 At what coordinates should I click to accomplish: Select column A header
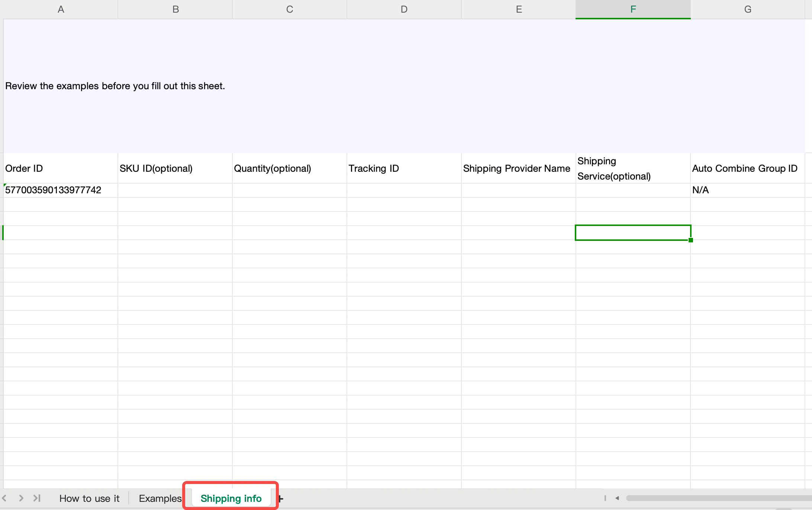(61, 9)
